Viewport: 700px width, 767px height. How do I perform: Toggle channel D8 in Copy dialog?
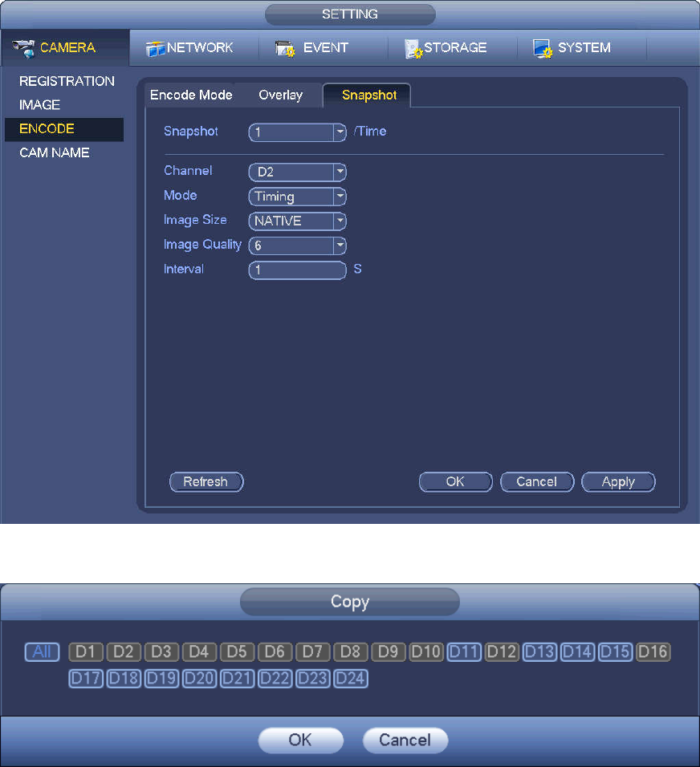pos(351,652)
